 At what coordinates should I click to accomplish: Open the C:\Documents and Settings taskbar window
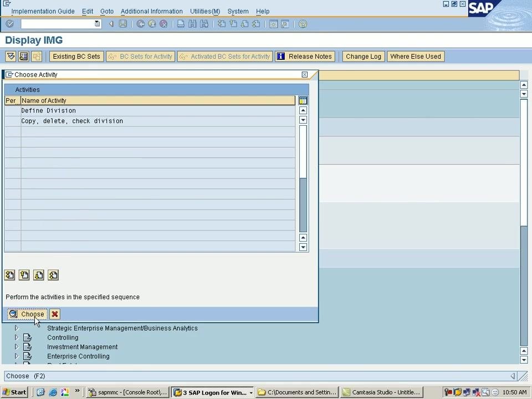297,392
